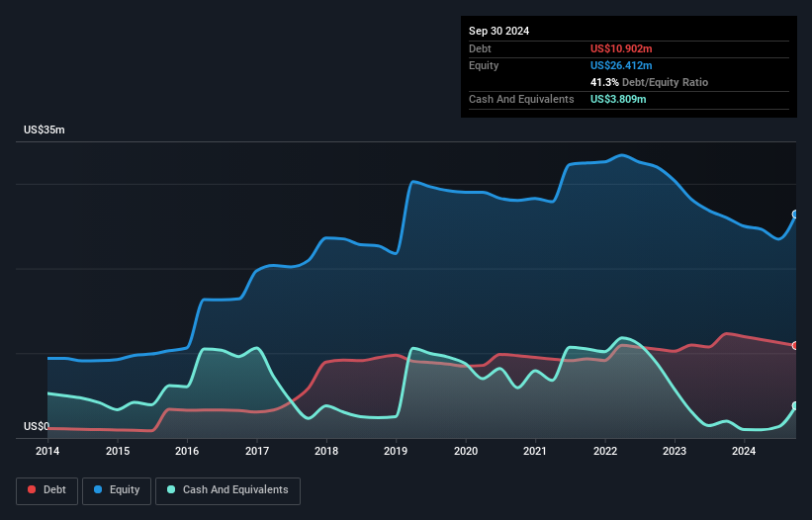Select the 2015 x-axis label
The image size is (812, 520).
coord(118,451)
